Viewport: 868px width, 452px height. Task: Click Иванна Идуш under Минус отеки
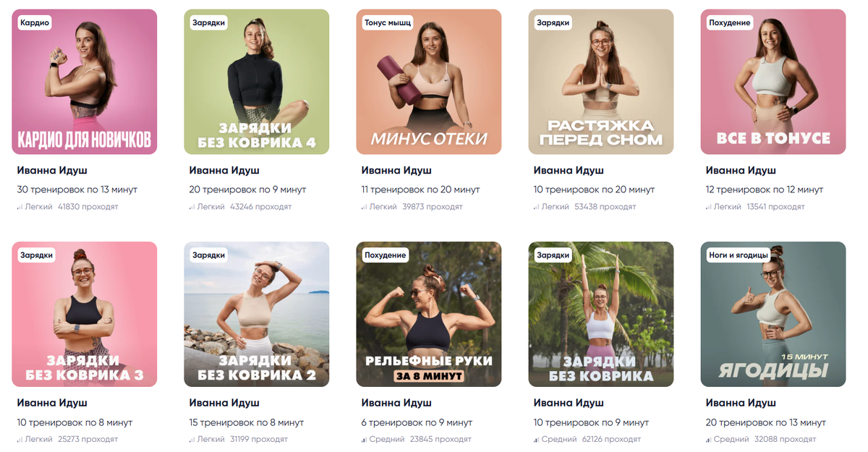[x=396, y=171]
